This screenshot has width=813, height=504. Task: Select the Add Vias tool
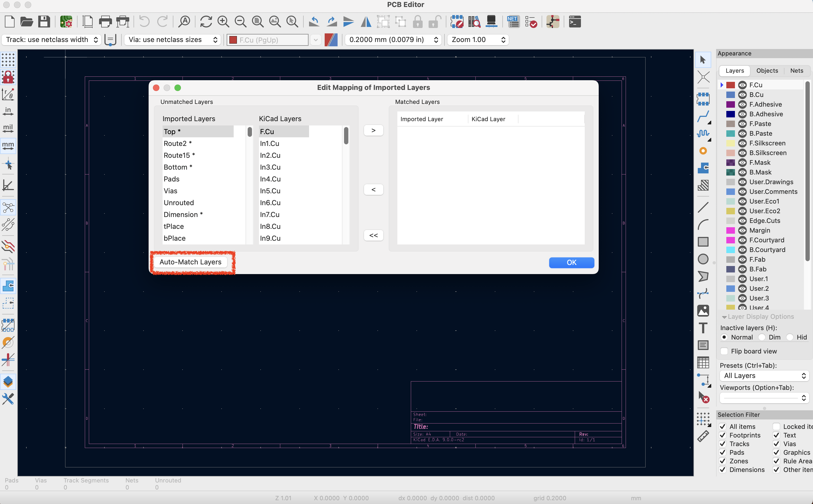703,151
